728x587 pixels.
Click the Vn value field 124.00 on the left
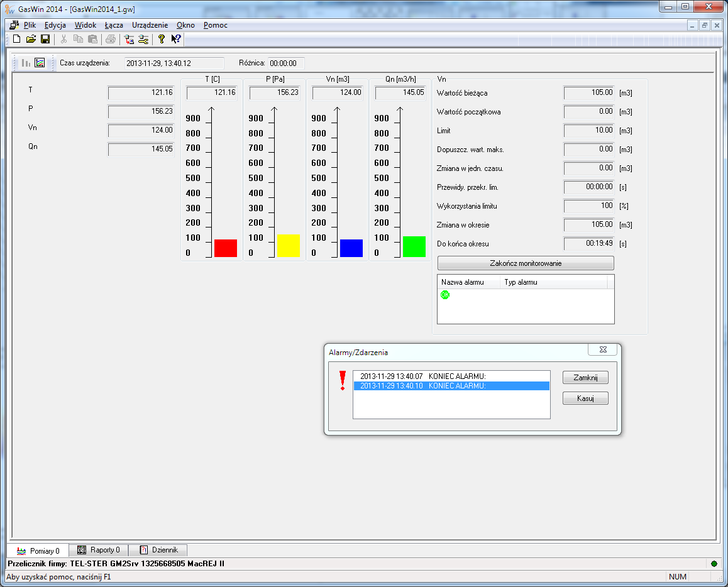[x=141, y=130]
